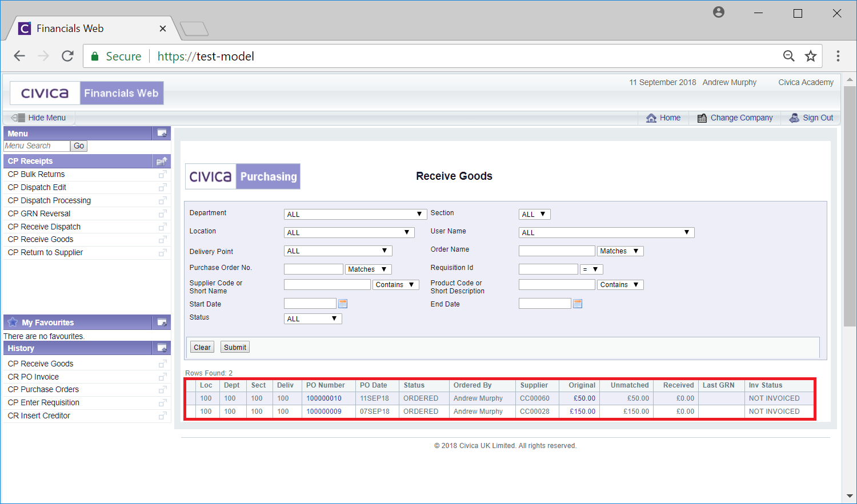Click the Requisition Id input field
Screen dimensions: 857x504
pyautogui.click(x=548, y=269)
